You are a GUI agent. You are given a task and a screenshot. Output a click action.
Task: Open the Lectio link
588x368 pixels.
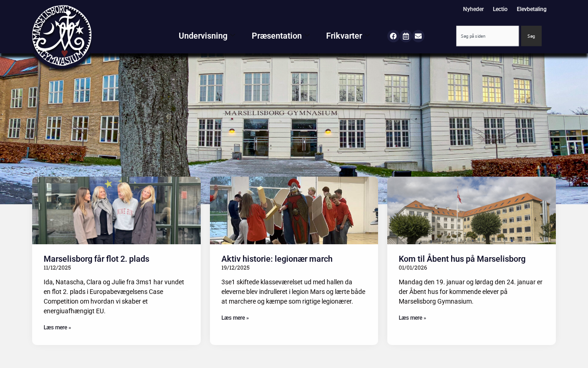500,9
